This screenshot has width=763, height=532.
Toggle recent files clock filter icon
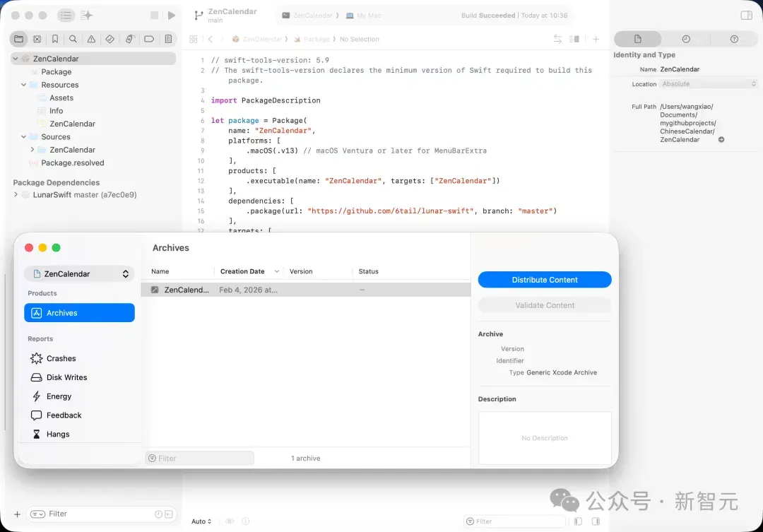(159, 514)
